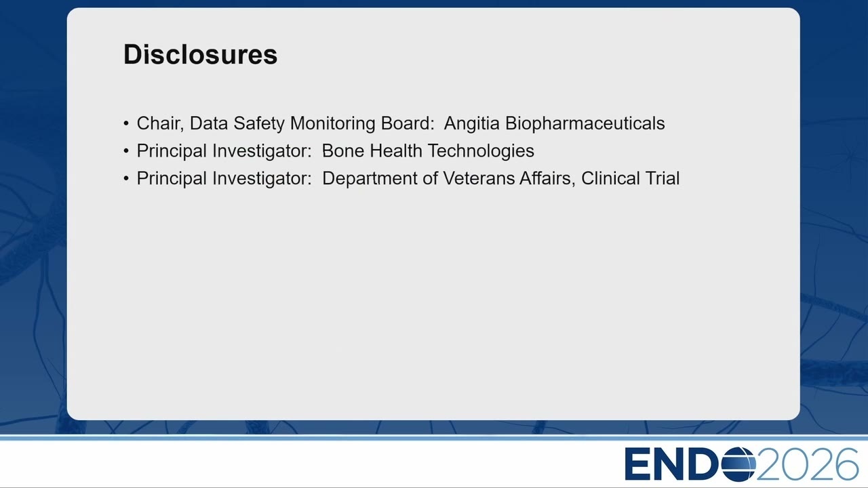
Task: Select the bullet before Chair, Data Safety
Action: (x=126, y=124)
